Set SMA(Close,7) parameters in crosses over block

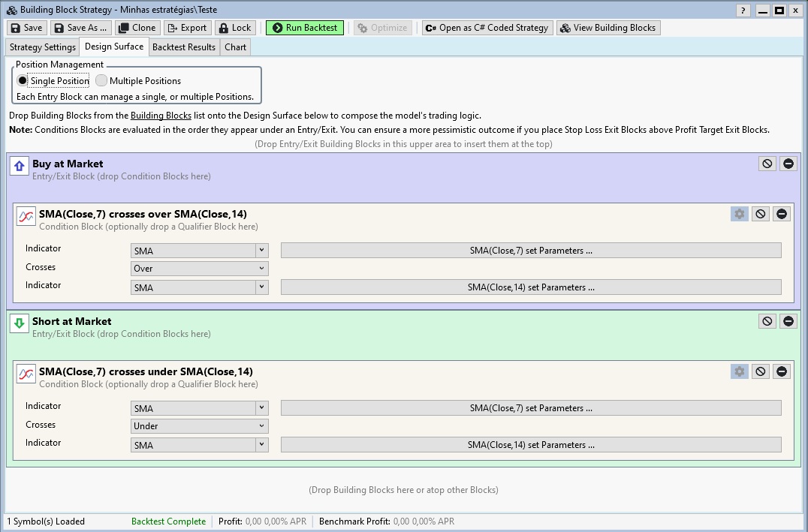coord(531,251)
